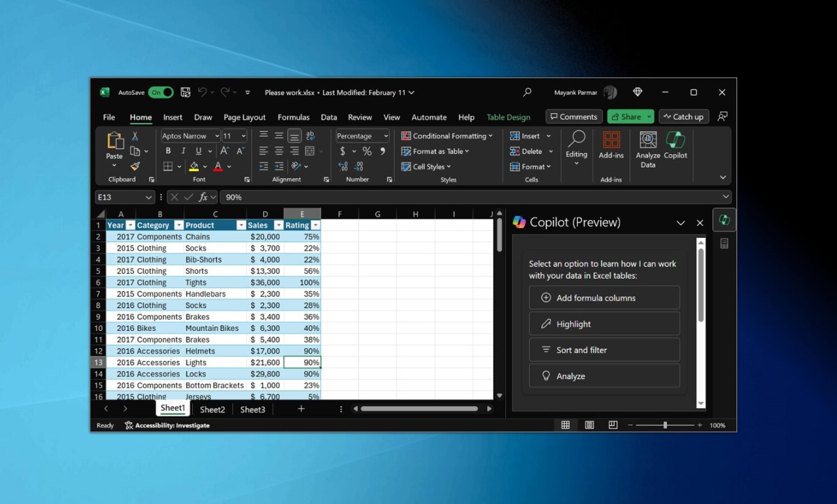Open the Percentage number format dropdown

(x=385, y=136)
